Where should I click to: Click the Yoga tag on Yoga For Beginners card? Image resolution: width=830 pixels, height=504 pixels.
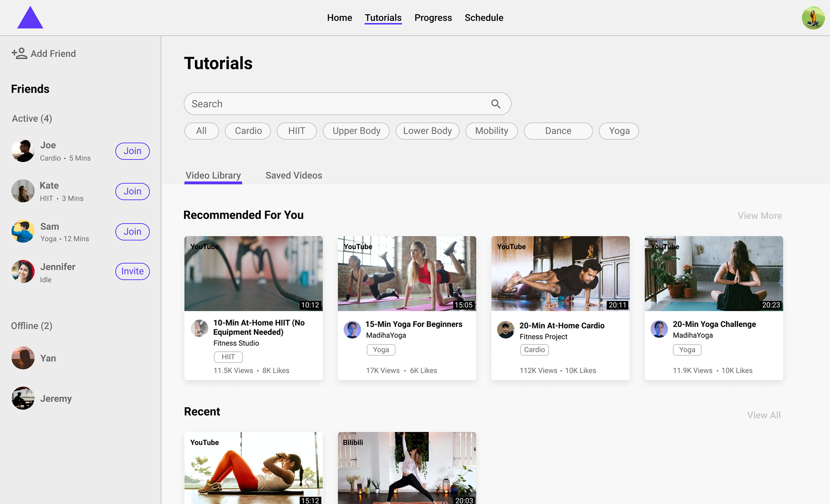[x=381, y=350]
